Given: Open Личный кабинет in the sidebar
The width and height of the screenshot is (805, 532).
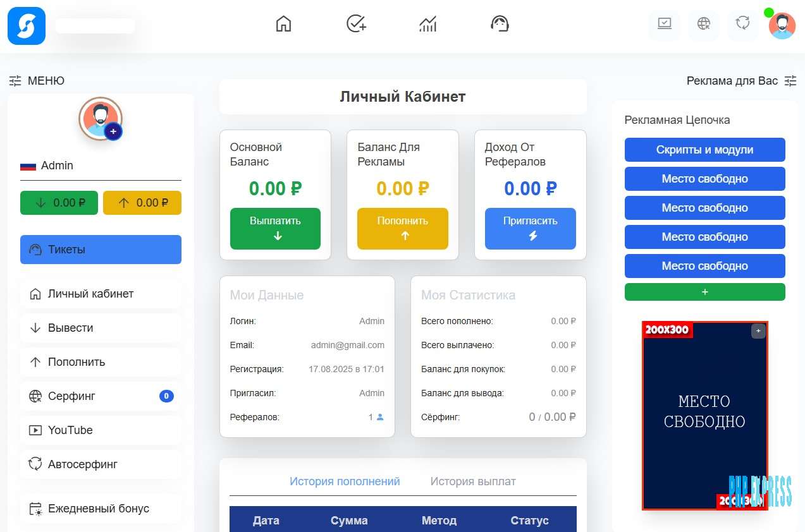Looking at the screenshot, I should point(101,294).
